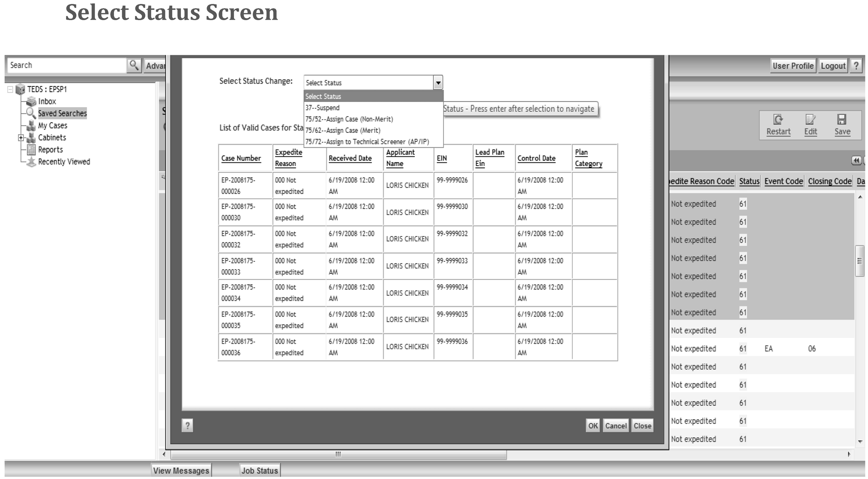Open Inbox in the navigation tree

pyautogui.click(x=47, y=102)
